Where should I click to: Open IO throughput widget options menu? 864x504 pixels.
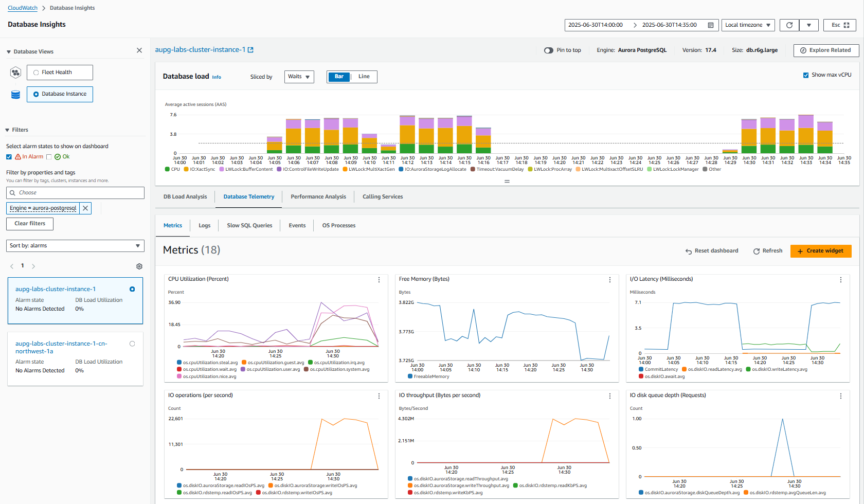610,396
